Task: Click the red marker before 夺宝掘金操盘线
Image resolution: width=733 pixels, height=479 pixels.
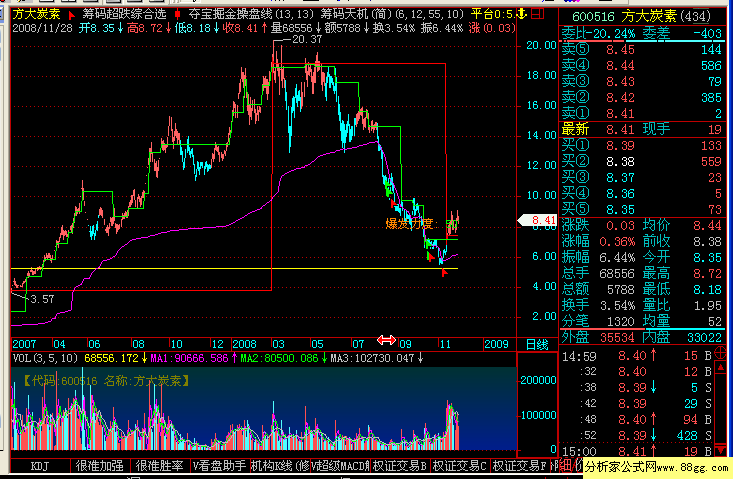Action: (177, 14)
